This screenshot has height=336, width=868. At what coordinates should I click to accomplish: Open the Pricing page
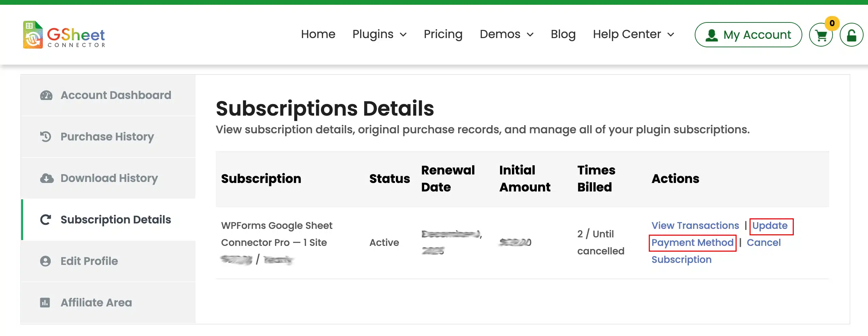[x=443, y=34]
